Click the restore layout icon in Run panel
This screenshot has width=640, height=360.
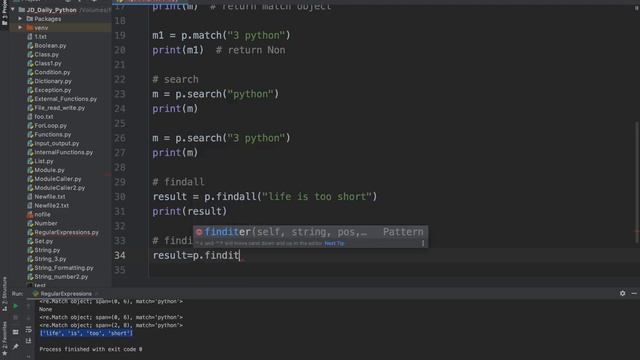point(15,332)
